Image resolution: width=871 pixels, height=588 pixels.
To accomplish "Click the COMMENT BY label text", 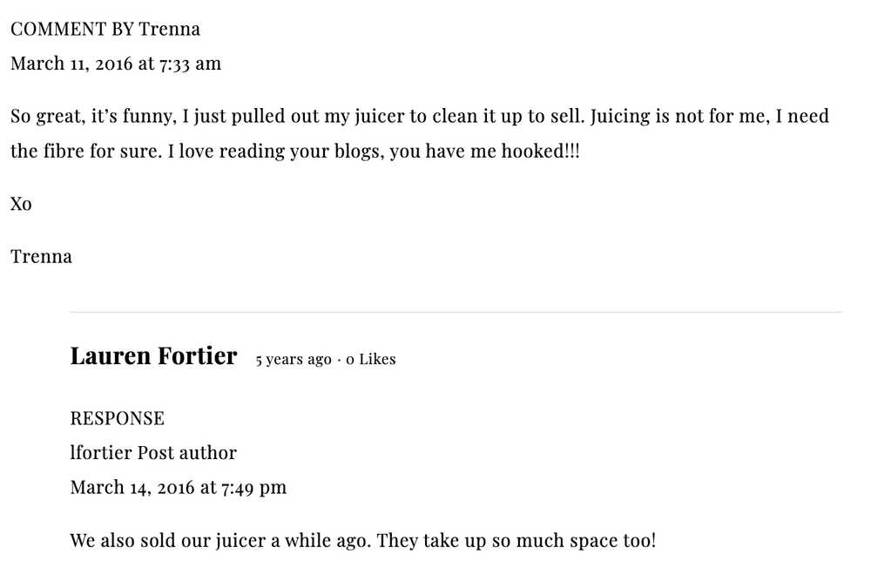I will click(71, 29).
